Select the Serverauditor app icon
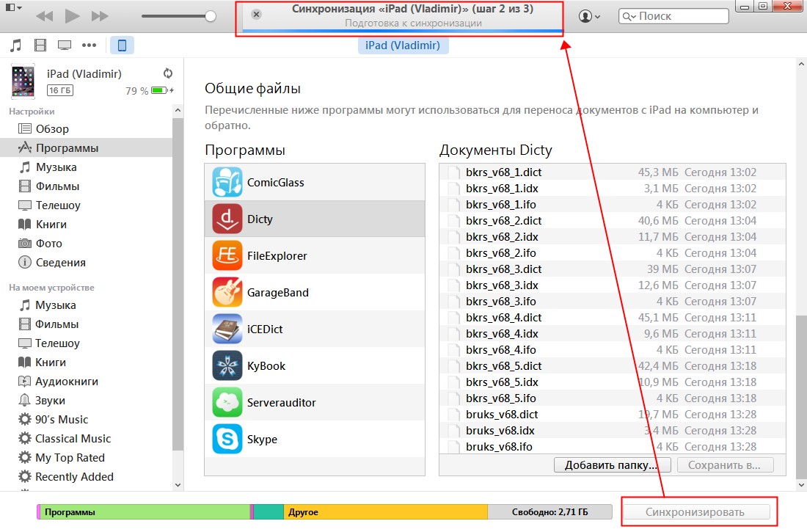 pyautogui.click(x=227, y=402)
